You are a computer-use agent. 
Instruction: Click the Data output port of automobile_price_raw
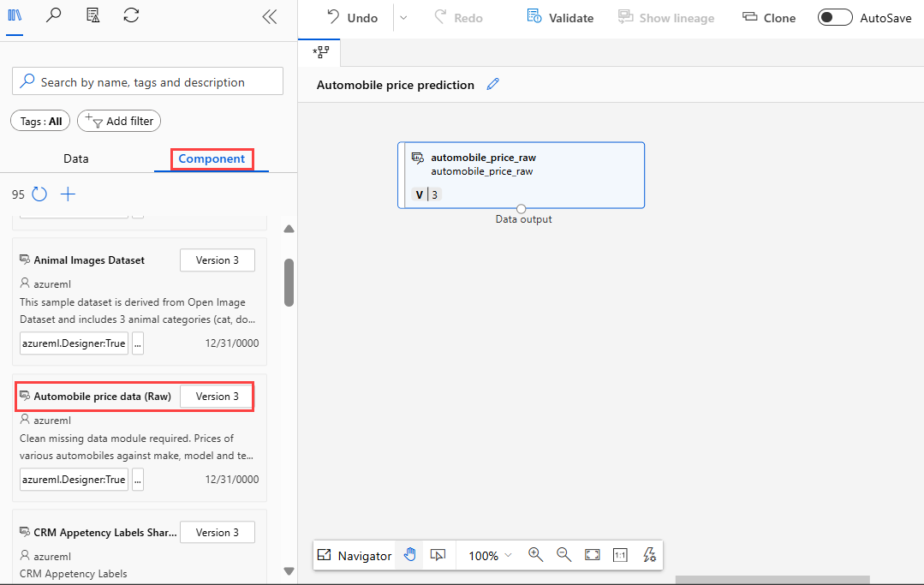521,208
